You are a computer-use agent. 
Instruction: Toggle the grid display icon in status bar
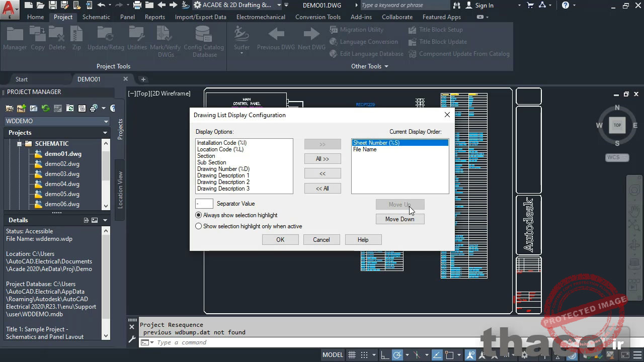(x=352, y=355)
